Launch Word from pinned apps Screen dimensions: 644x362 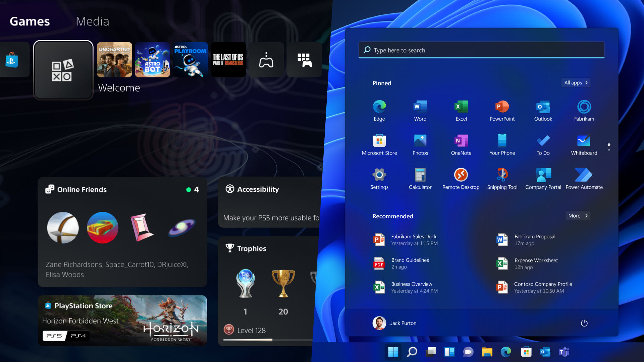(420, 111)
